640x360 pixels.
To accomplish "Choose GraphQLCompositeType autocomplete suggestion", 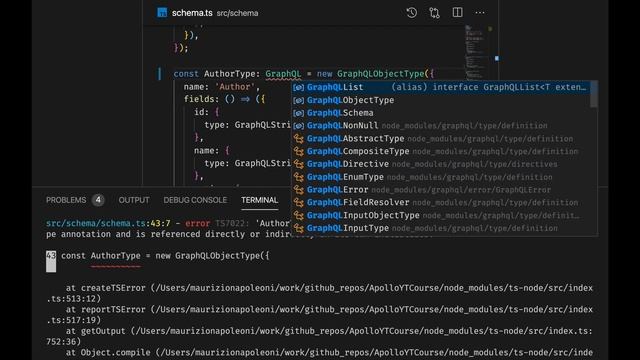I will click(441, 151).
